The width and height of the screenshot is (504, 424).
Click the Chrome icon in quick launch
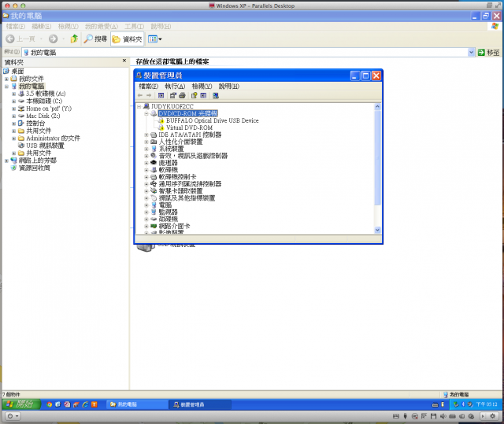click(x=49, y=404)
